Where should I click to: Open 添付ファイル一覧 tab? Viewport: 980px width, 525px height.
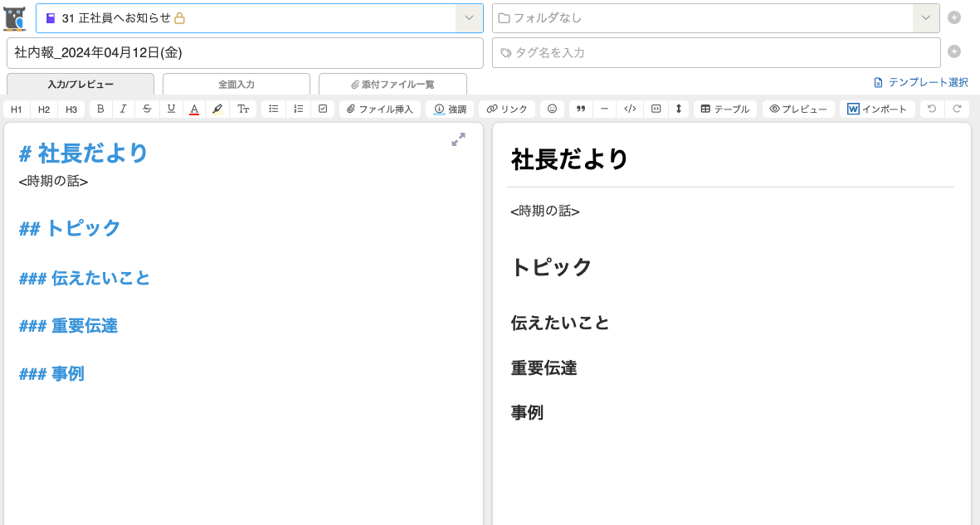[392, 85]
